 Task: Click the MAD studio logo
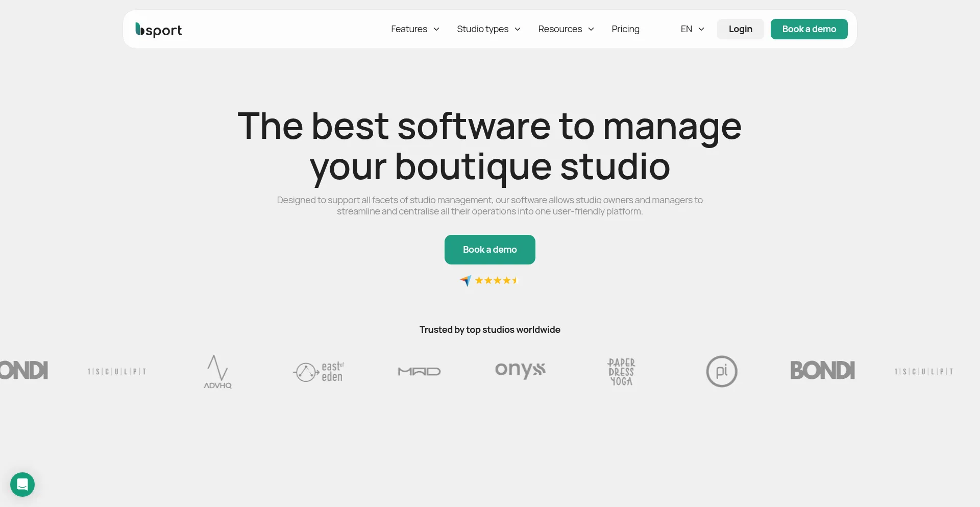click(419, 371)
